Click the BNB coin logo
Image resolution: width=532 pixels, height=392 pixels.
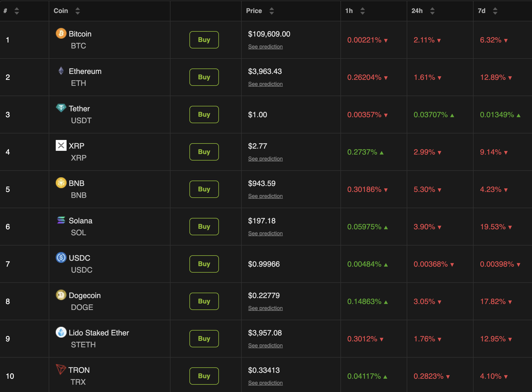pyautogui.click(x=61, y=183)
